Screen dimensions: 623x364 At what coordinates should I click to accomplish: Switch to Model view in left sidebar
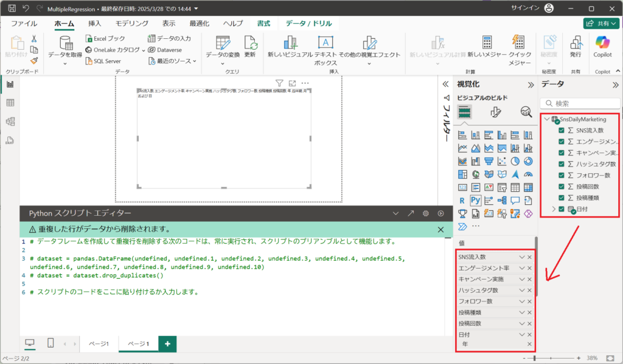(10, 122)
